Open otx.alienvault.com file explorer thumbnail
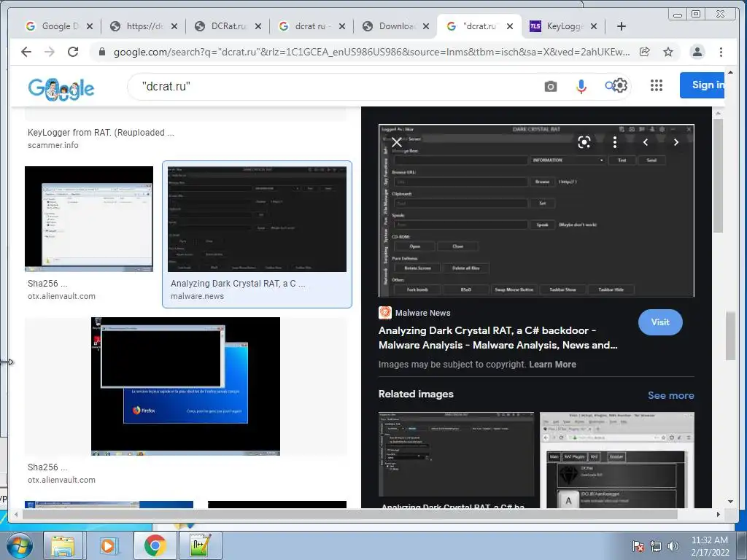 (89, 219)
